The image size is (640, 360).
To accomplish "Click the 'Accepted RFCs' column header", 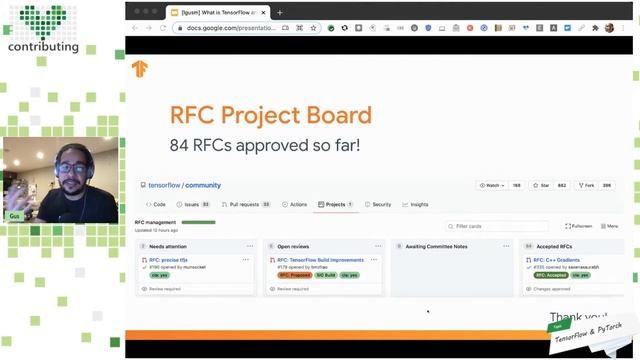I will [554, 247].
